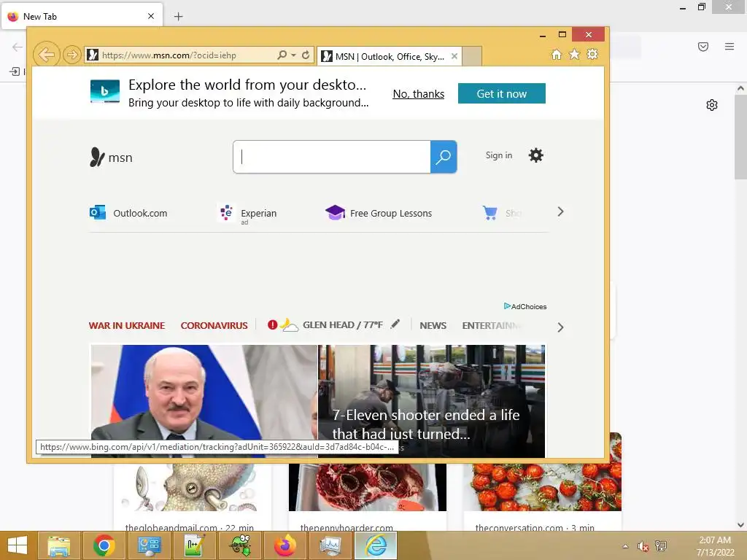This screenshot has height=560, width=747.
Task: Open the Firefox hamburger menu
Action: [x=729, y=47]
